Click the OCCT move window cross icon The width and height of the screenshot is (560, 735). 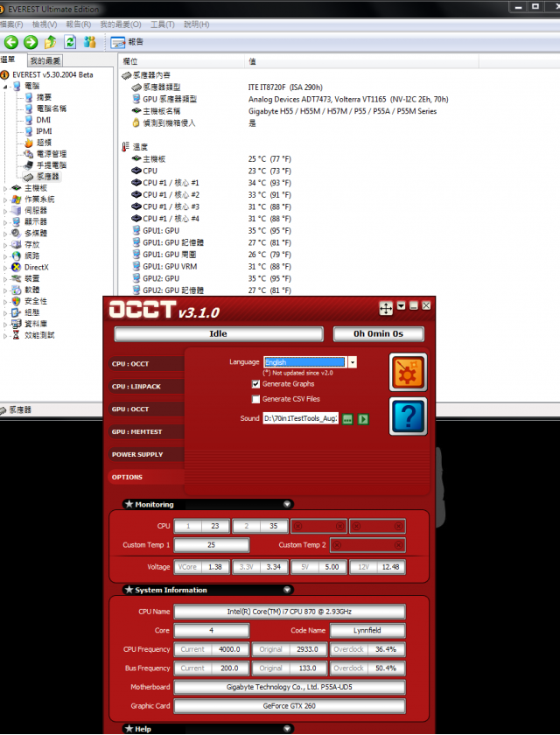386,308
